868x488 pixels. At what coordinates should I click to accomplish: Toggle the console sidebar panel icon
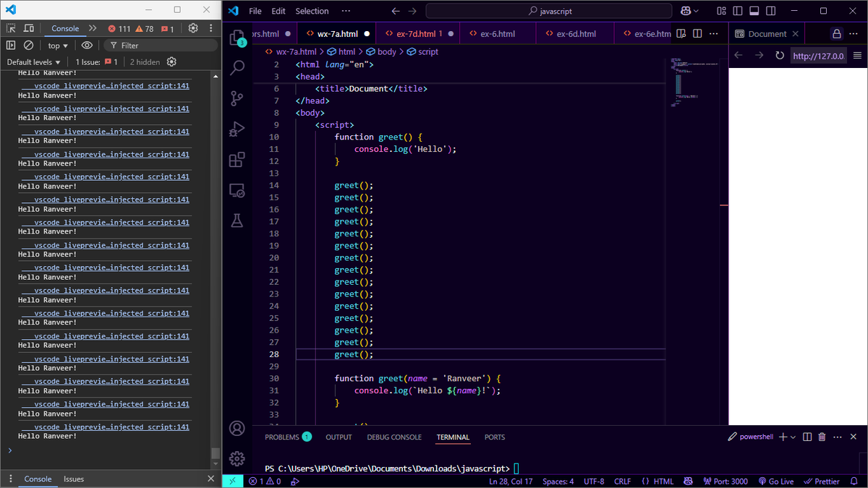click(11, 45)
